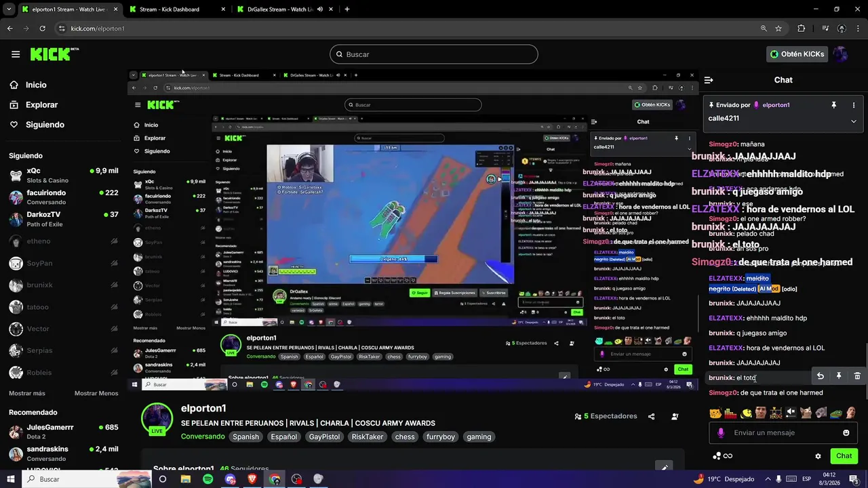Click the Enviar un mensaje chat input
The image size is (868, 488).
(783, 433)
